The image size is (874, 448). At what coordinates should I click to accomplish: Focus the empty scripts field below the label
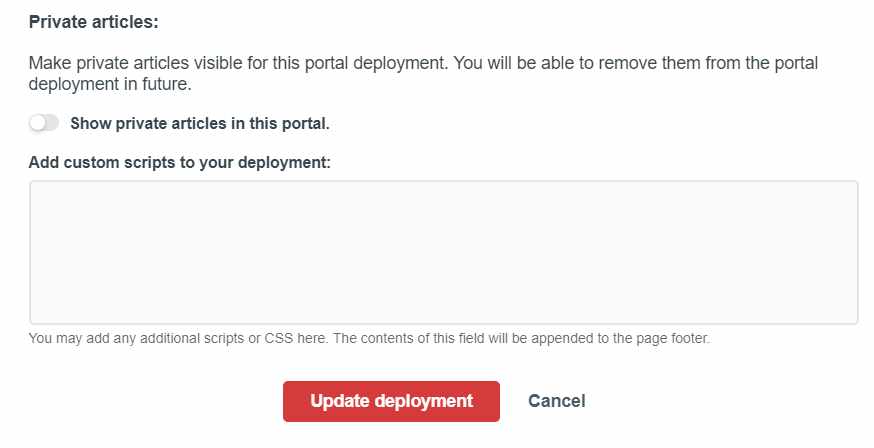coord(443,252)
